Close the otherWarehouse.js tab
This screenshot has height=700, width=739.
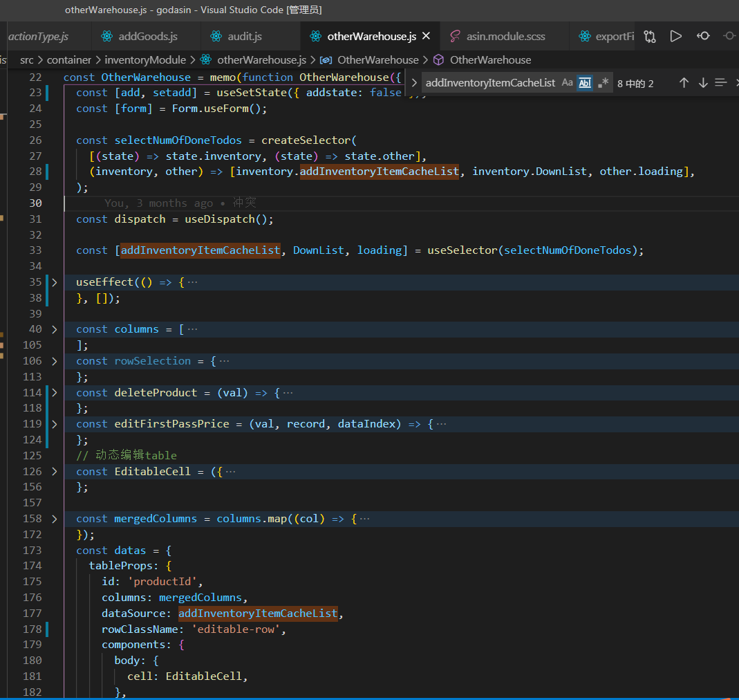(x=426, y=36)
